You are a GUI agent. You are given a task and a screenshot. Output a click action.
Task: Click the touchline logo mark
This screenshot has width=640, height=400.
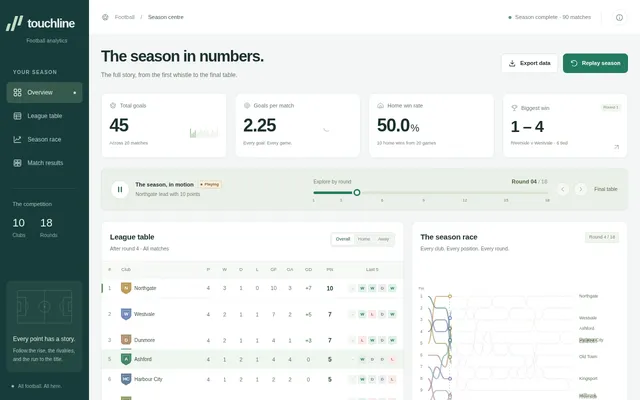coord(14,23)
